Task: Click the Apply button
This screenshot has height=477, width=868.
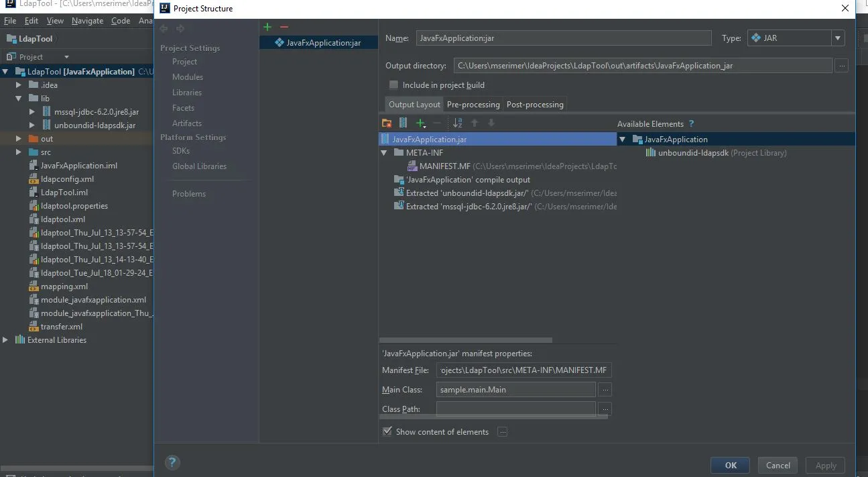Action: [825, 465]
